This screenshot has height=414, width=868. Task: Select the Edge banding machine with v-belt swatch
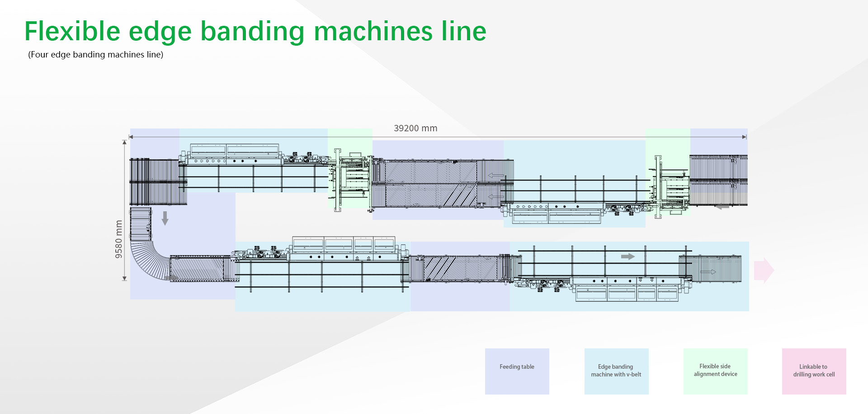pos(616,371)
